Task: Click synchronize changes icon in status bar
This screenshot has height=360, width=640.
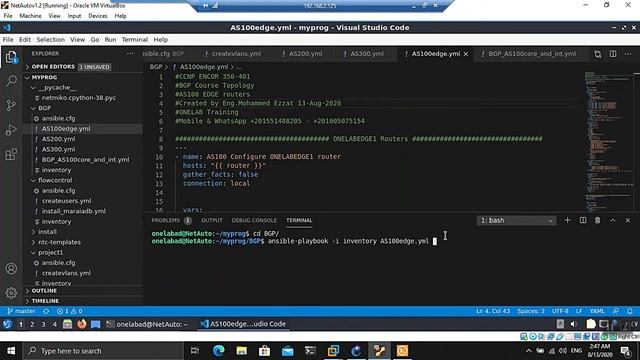Action: (46, 311)
